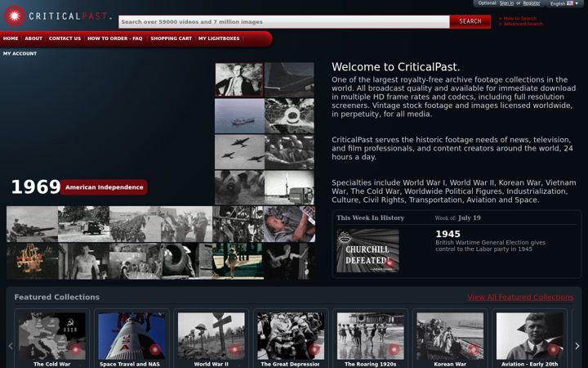Click the Korean War collection title
Screen dimensions: 588x368
coord(450,364)
